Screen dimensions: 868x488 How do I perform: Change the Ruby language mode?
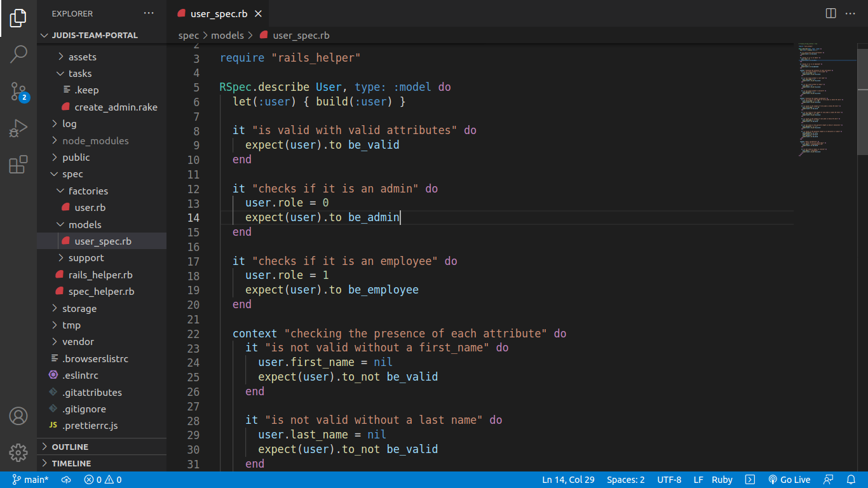pyautogui.click(x=722, y=480)
